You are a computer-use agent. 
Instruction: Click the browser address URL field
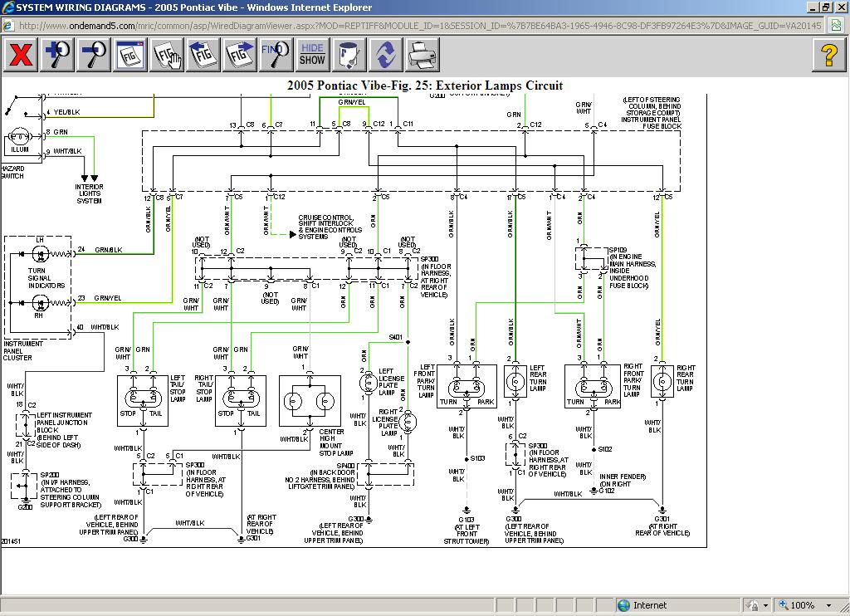(415, 25)
